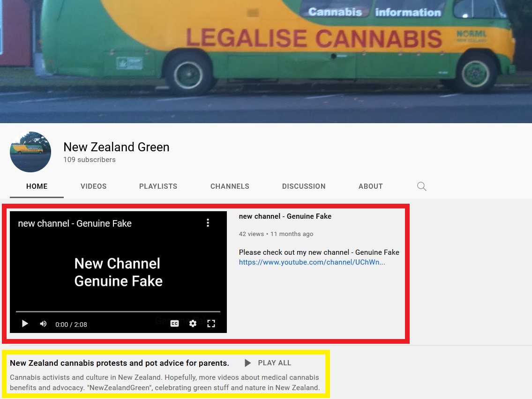
Task: Click the 0:00 / 2:08 time display
Action: click(71, 325)
